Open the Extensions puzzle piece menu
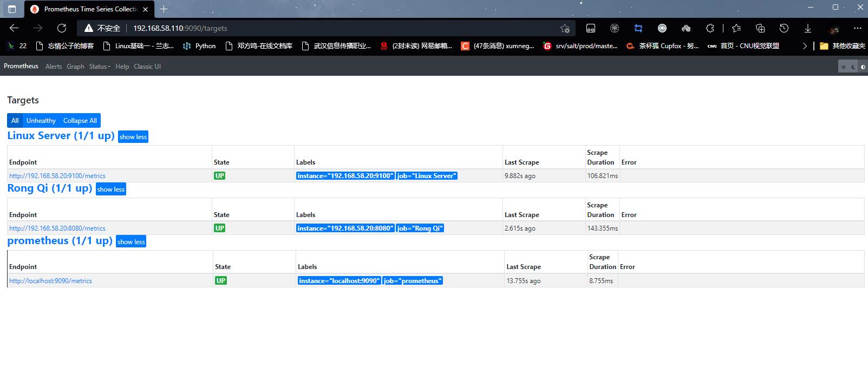This screenshot has width=868, height=380. tap(710, 28)
